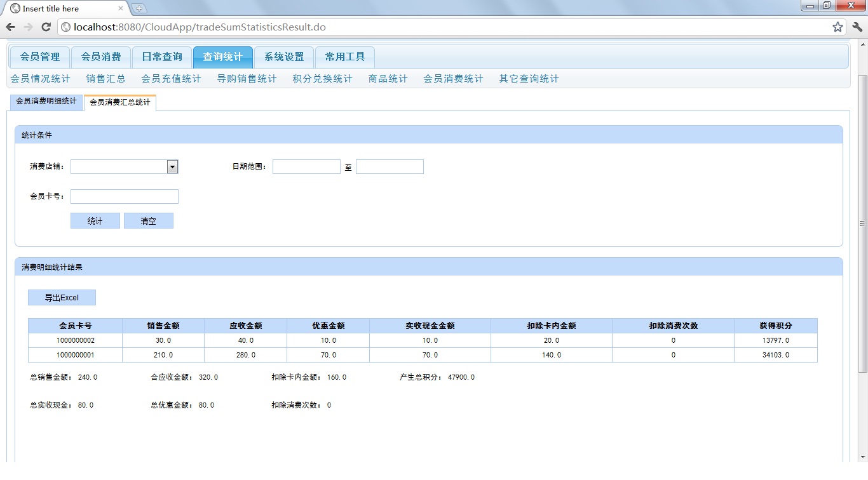Select the 查询统计 menu tab

[x=223, y=57]
